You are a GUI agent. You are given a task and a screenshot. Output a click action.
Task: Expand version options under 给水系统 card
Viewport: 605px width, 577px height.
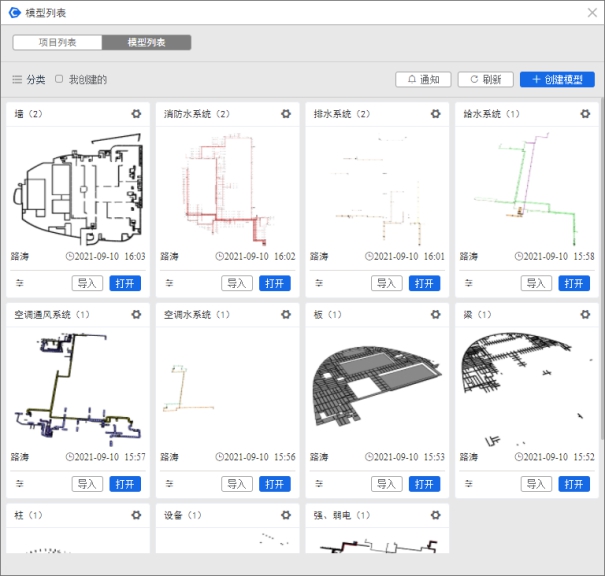pyautogui.click(x=468, y=283)
